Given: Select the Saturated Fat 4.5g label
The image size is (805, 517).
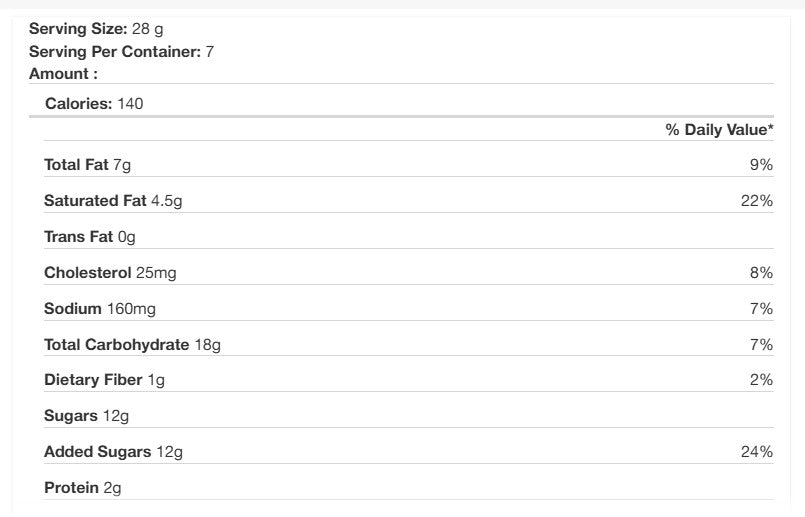Looking at the screenshot, I should [x=113, y=201].
